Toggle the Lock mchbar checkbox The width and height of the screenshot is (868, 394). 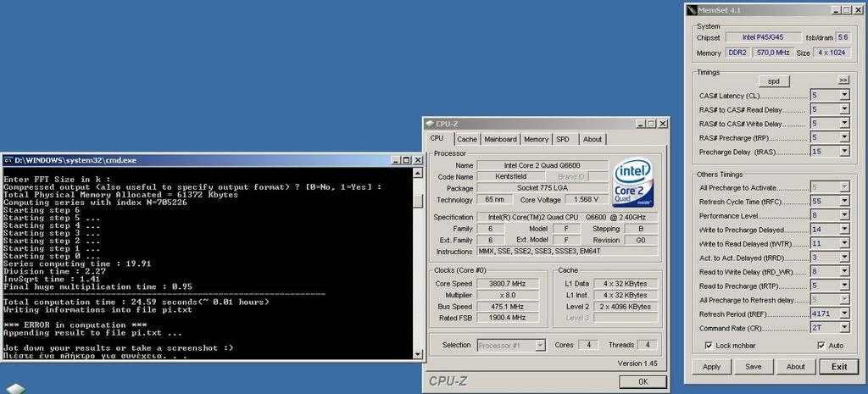point(709,346)
